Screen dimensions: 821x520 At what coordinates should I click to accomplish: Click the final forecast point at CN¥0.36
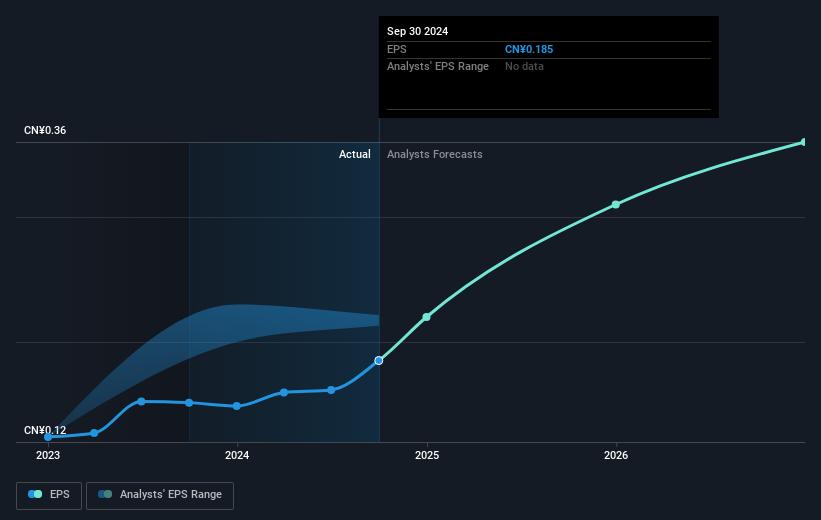804,142
